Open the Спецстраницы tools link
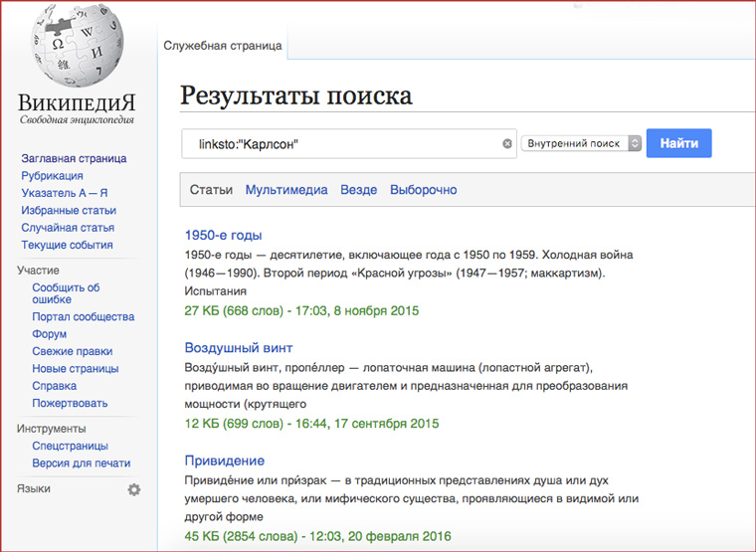Screen dimensions: 756x552 click(x=70, y=447)
